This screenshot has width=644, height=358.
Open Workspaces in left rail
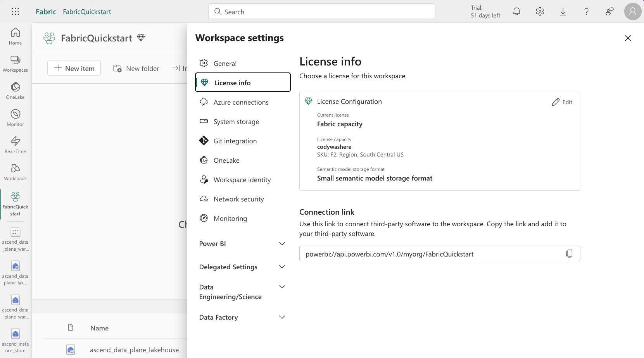point(16,64)
